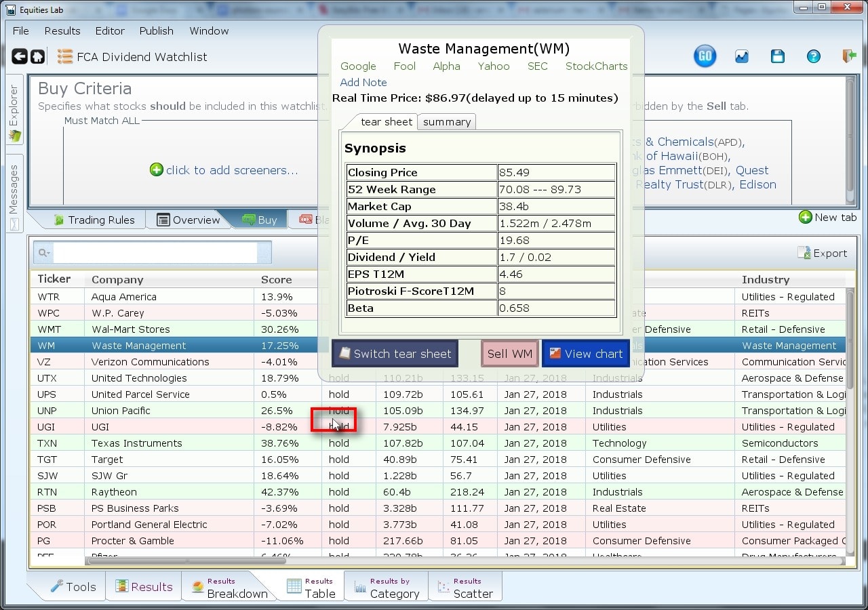Click 'click to add screeners...' link
The image size is (868, 610).
tap(232, 170)
